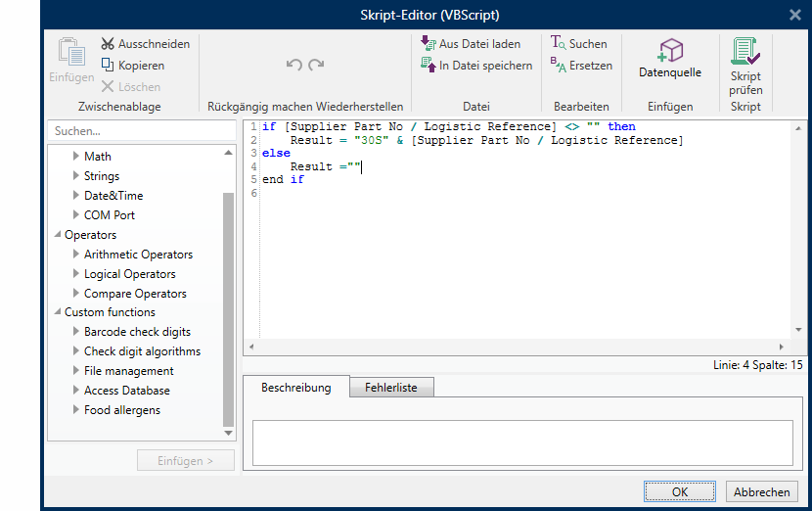The height and width of the screenshot is (511, 812).
Task: Expand Food allergens node
Action: (x=76, y=409)
